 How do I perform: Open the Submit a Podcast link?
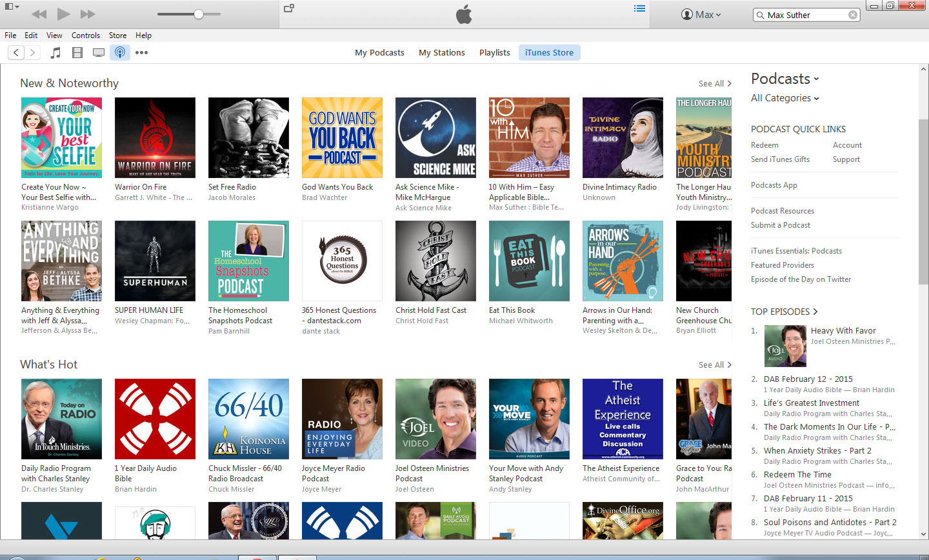pyautogui.click(x=781, y=225)
